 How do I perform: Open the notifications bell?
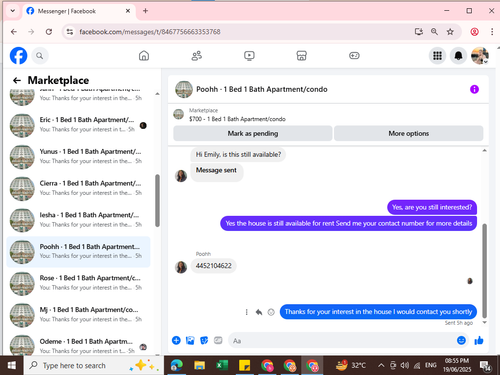pos(459,56)
